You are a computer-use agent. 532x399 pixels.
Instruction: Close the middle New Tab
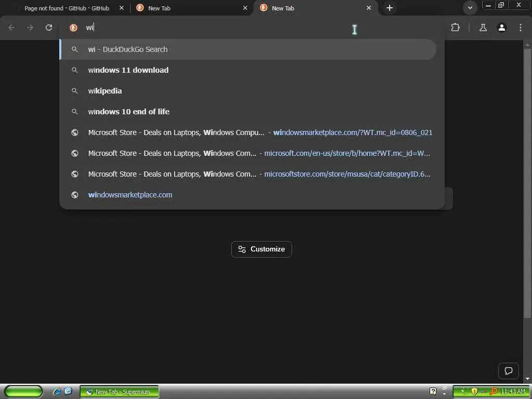[245, 8]
